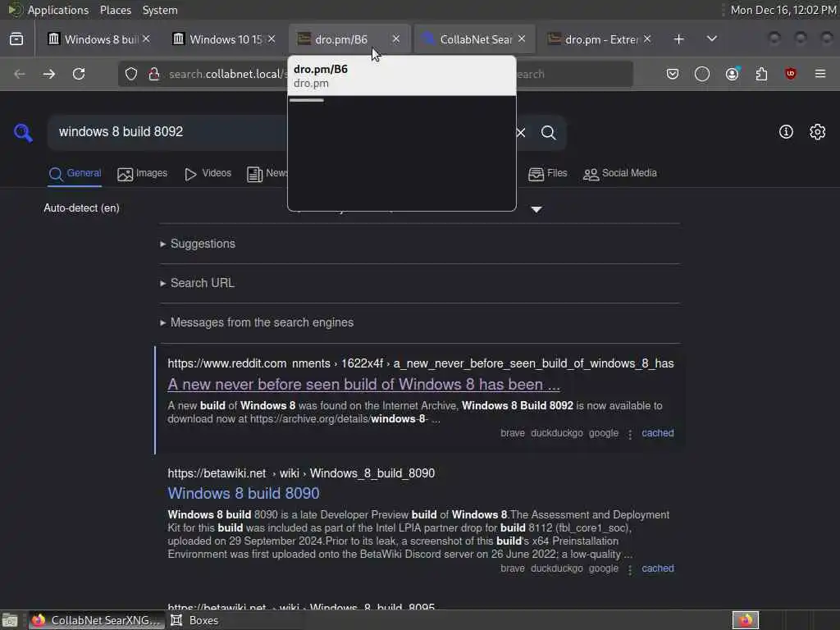Open SearXNG preferences gear
840x630 pixels.
(x=818, y=132)
